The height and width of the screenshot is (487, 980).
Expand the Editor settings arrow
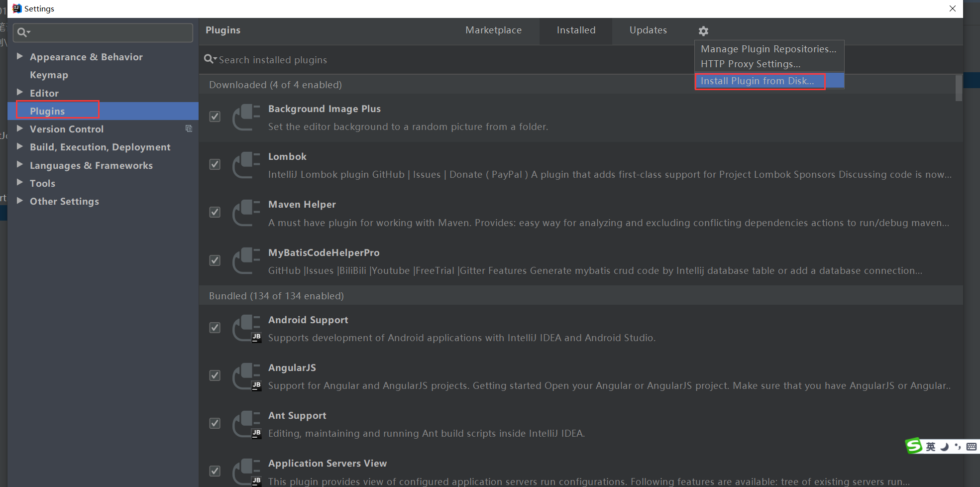click(20, 92)
